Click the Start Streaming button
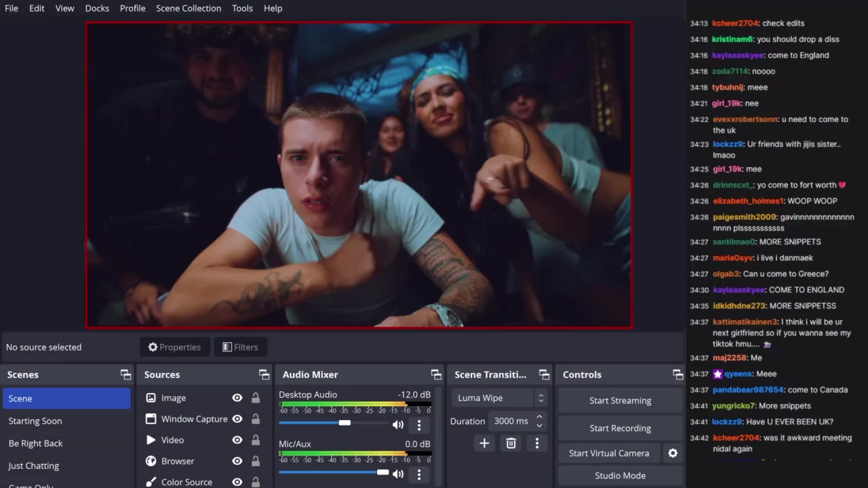Image resolution: width=868 pixels, height=488 pixels. tap(620, 401)
